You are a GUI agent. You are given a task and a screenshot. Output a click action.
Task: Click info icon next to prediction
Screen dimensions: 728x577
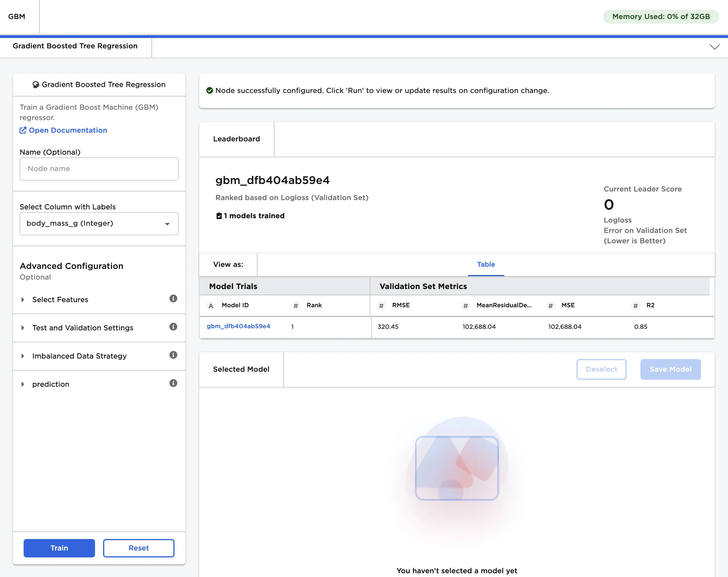coord(173,383)
